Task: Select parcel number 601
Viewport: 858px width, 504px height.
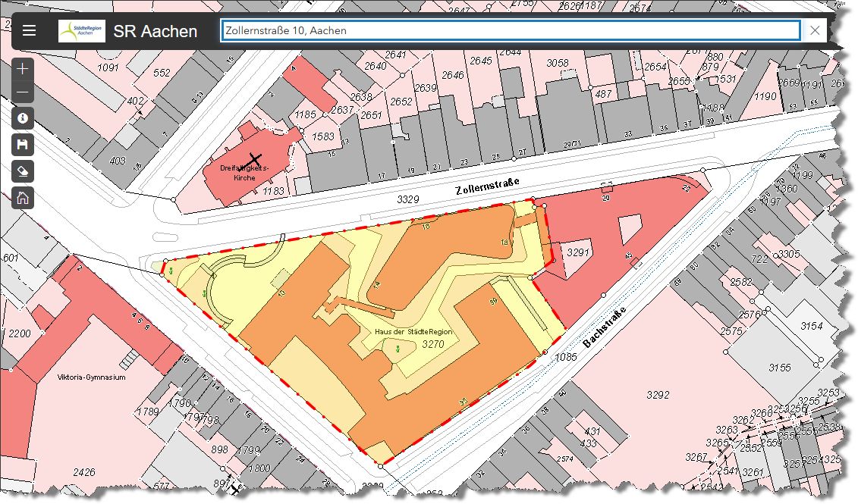Action: pyautogui.click(x=11, y=258)
